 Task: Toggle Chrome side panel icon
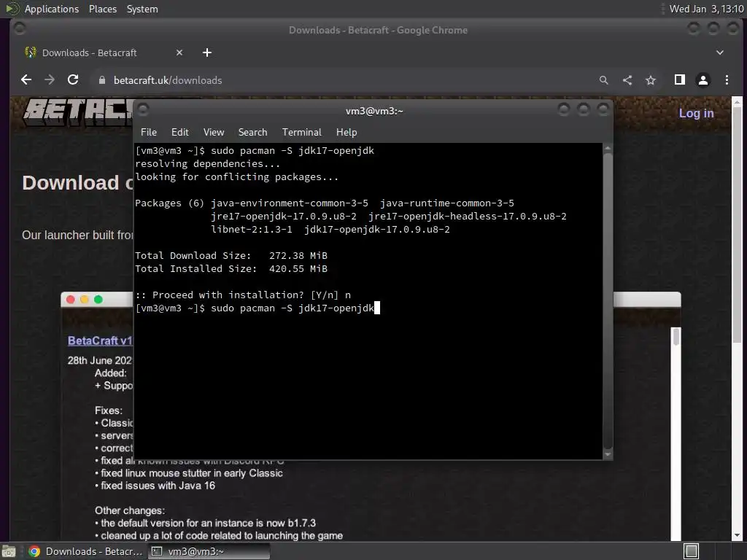click(680, 80)
